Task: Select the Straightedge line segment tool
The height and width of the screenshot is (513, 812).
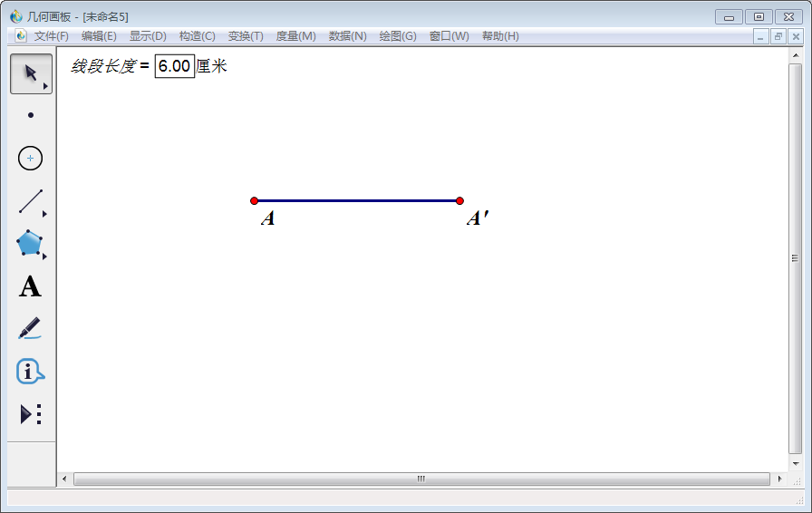Action: pos(31,201)
